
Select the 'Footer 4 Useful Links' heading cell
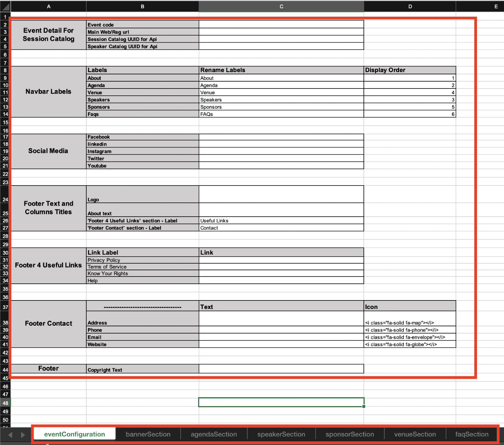[49, 265]
